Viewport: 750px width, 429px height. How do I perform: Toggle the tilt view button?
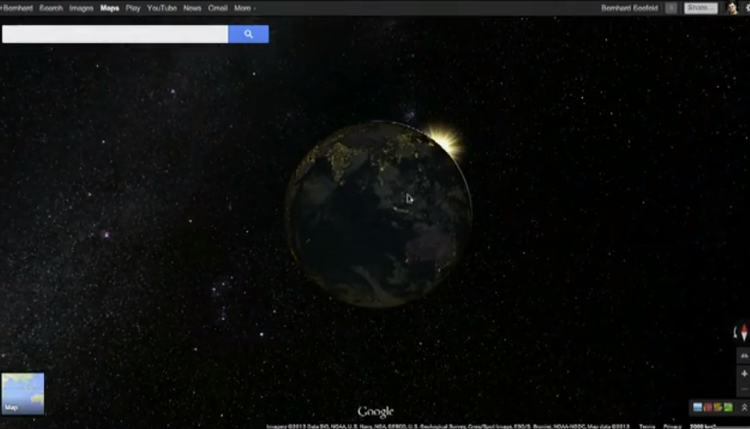(744, 356)
